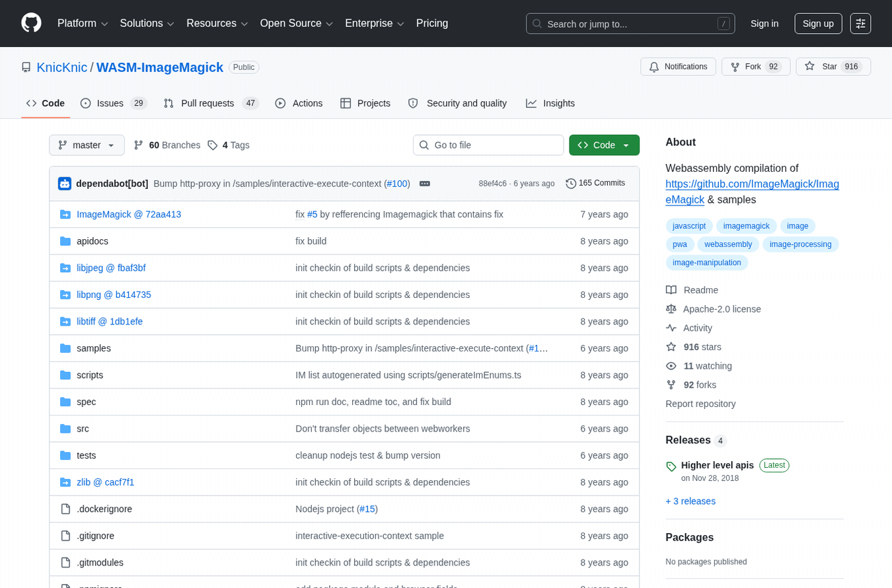Click the zlib submodule icon

tap(65, 482)
